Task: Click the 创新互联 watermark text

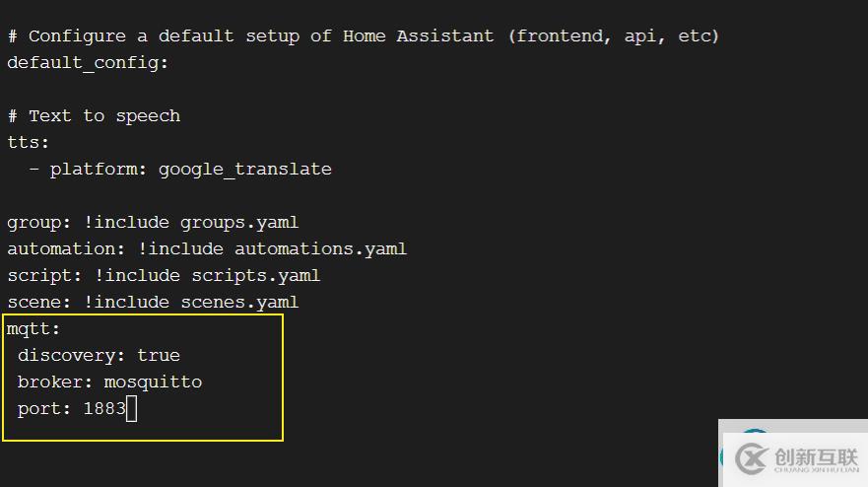Action: [817, 457]
